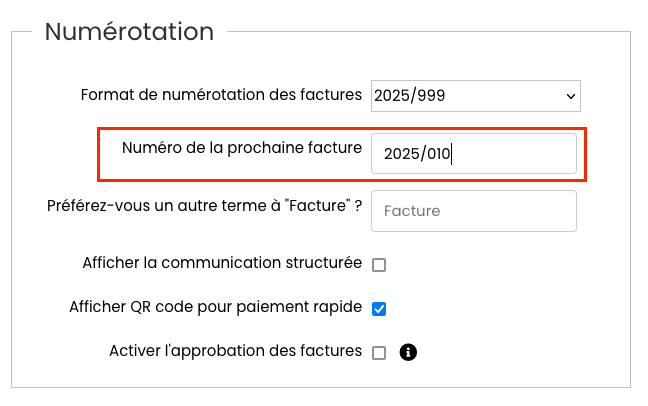Click the blue checkmark of the QR code option
The image size is (648, 406).
tap(379, 309)
